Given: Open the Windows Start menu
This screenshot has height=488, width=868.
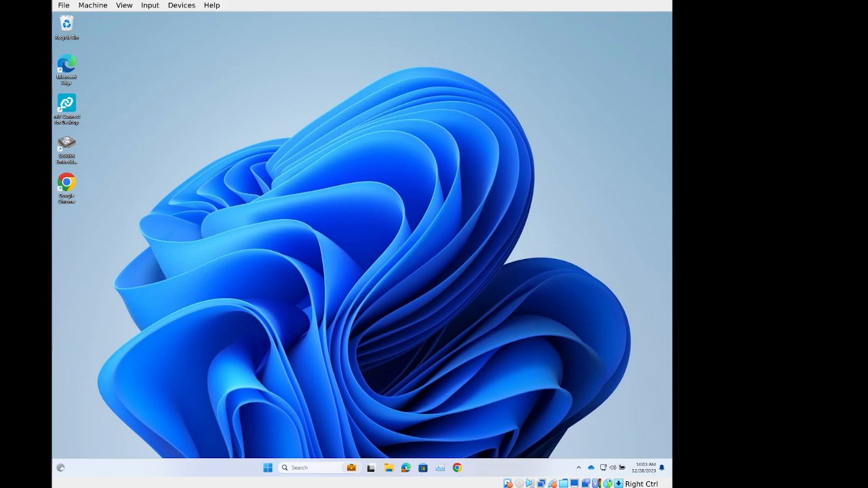Looking at the screenshot, I should point(268,468).
